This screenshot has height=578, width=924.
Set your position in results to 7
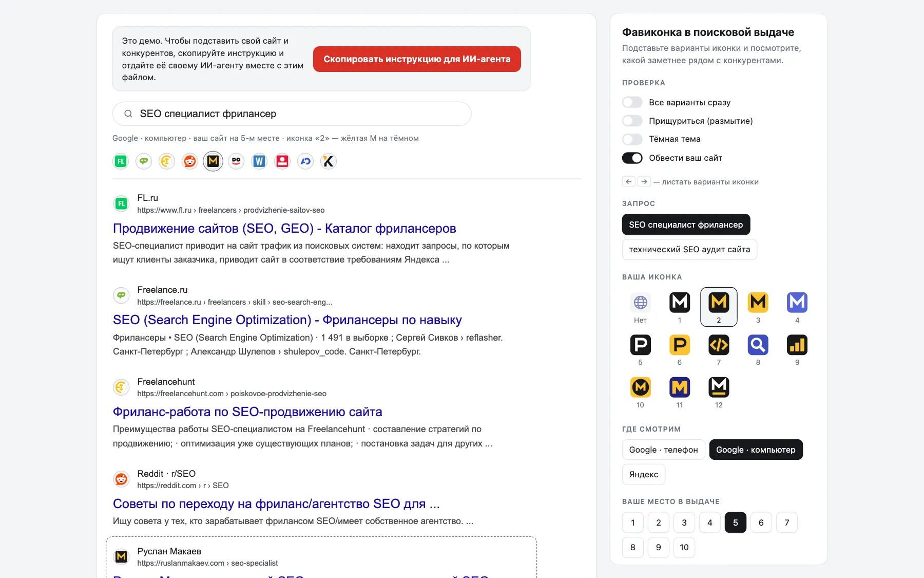787,523
